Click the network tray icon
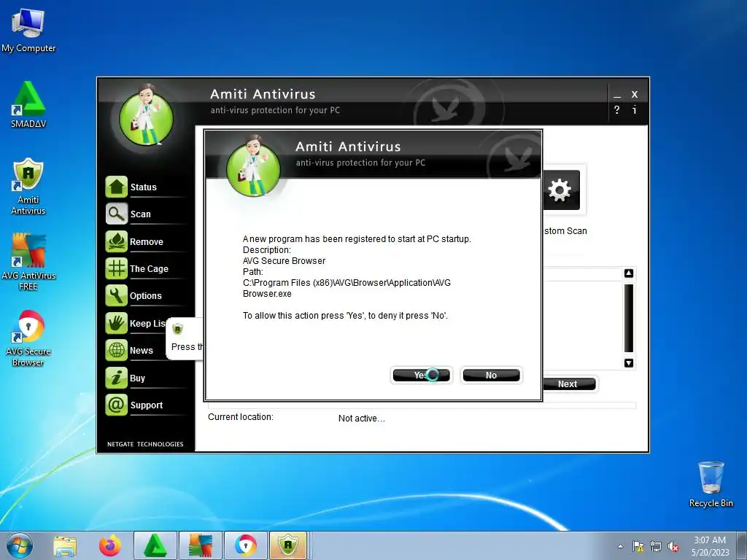The image size is (747, 560). coord(656,547)
